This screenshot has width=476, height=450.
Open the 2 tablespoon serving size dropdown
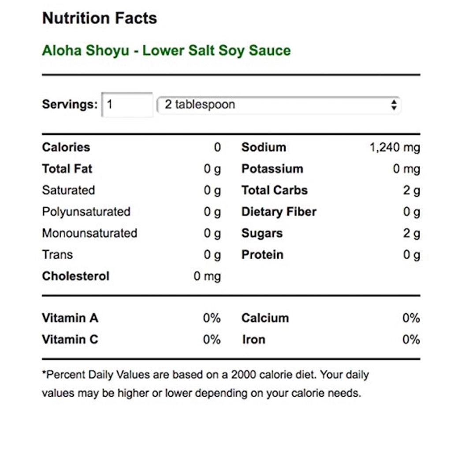279,105
